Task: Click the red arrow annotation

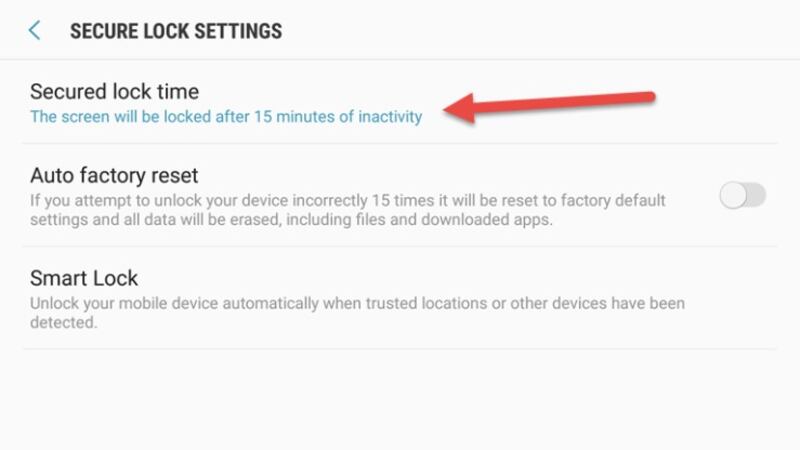Action: 549,107
